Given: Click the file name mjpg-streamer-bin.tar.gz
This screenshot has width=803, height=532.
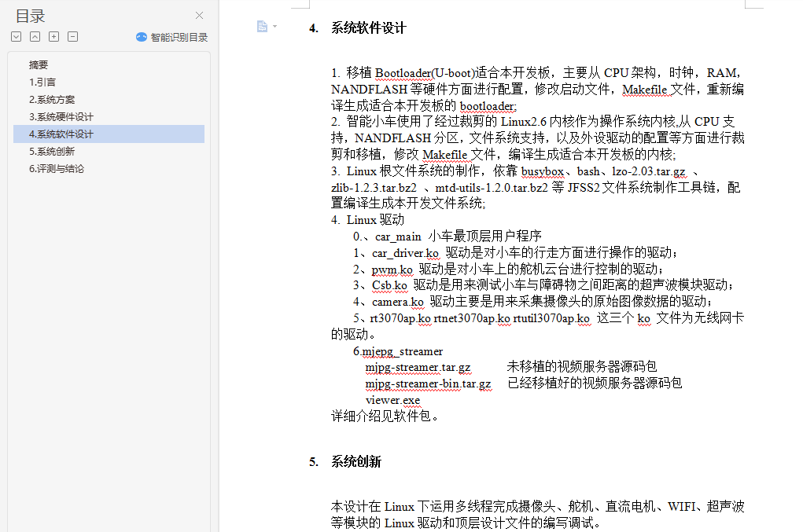Looking at the screenshot, I should [x=428, y=384].
